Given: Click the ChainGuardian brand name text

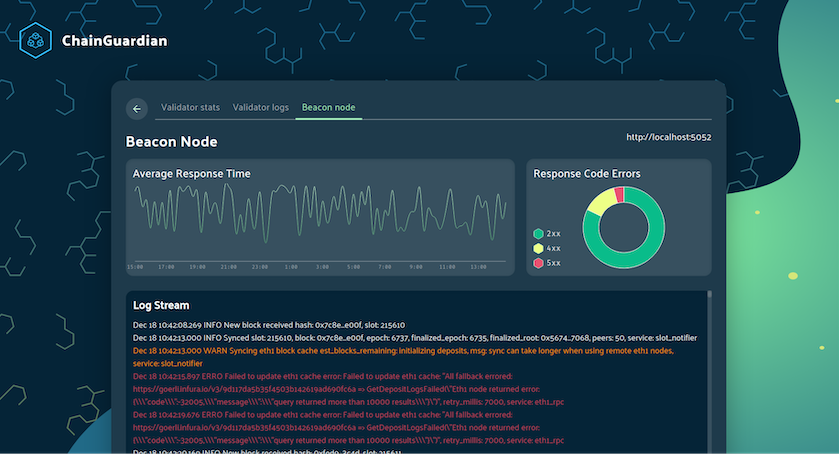Looking at the screenshot, I should (x=115, y=41).
